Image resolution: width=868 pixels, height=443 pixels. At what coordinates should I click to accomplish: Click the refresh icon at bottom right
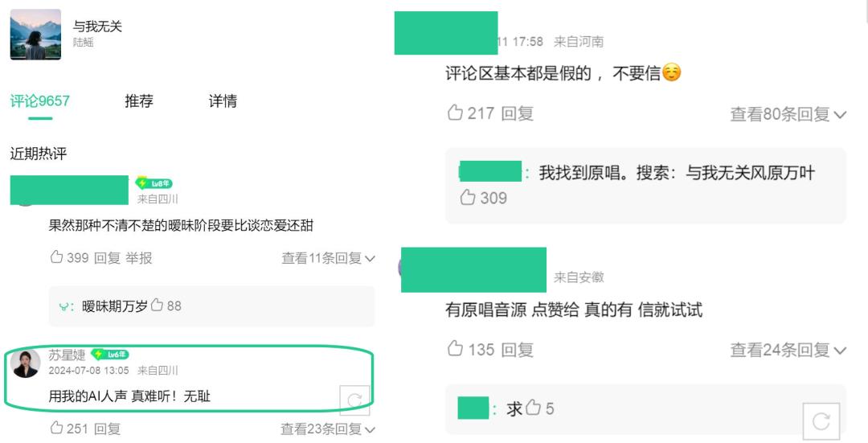point(821,421)
